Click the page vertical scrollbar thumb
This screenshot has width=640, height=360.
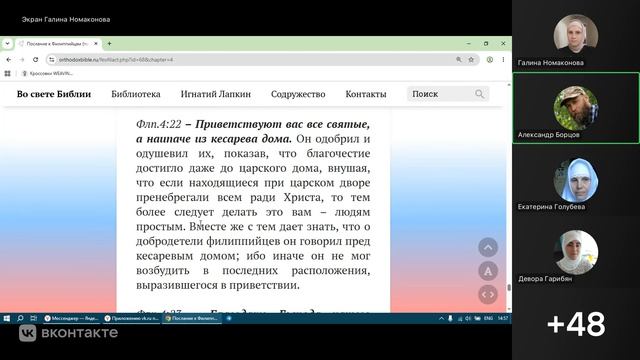click(509, 288)
